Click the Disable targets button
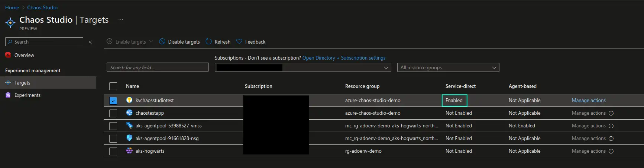The width and height of the screenshot is (644, 168). pos(179,42)
